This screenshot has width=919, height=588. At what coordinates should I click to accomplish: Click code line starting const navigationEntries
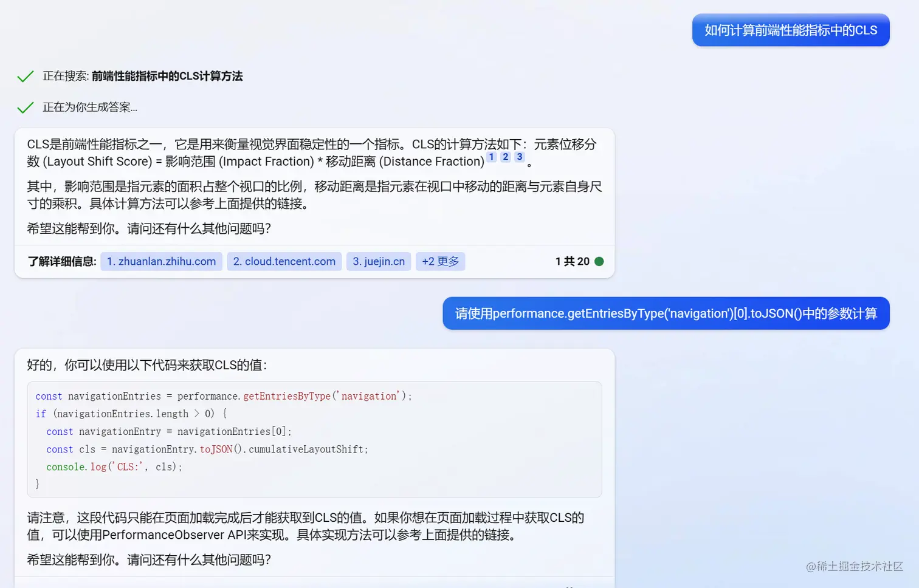[x=224, y=396]
